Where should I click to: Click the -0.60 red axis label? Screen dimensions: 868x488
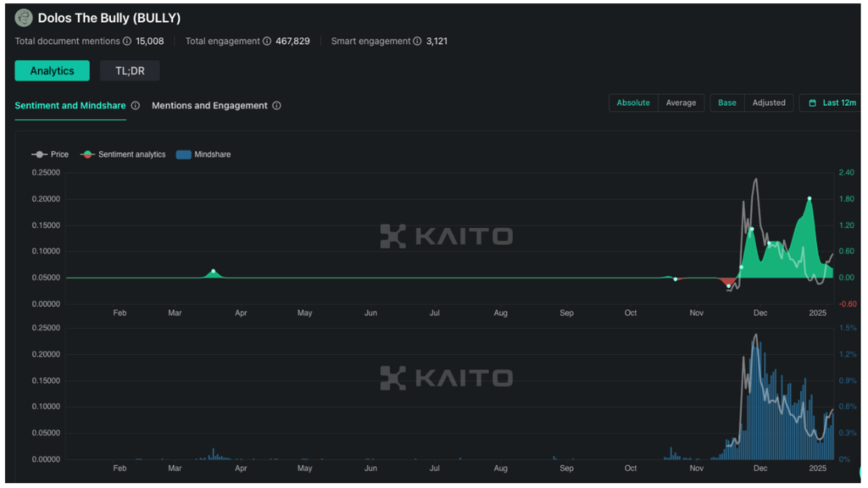click(x=848, y=304)
